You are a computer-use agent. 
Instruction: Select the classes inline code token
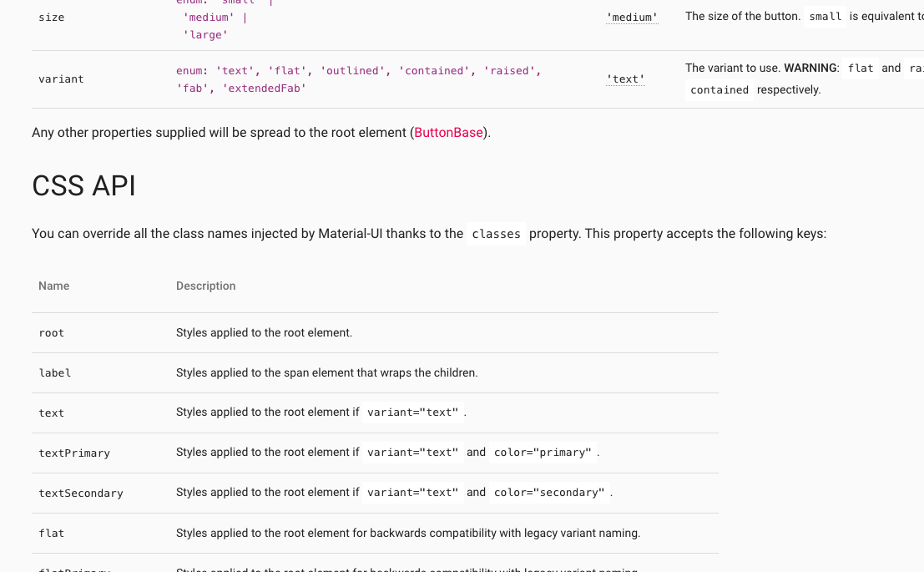[496, 234]
